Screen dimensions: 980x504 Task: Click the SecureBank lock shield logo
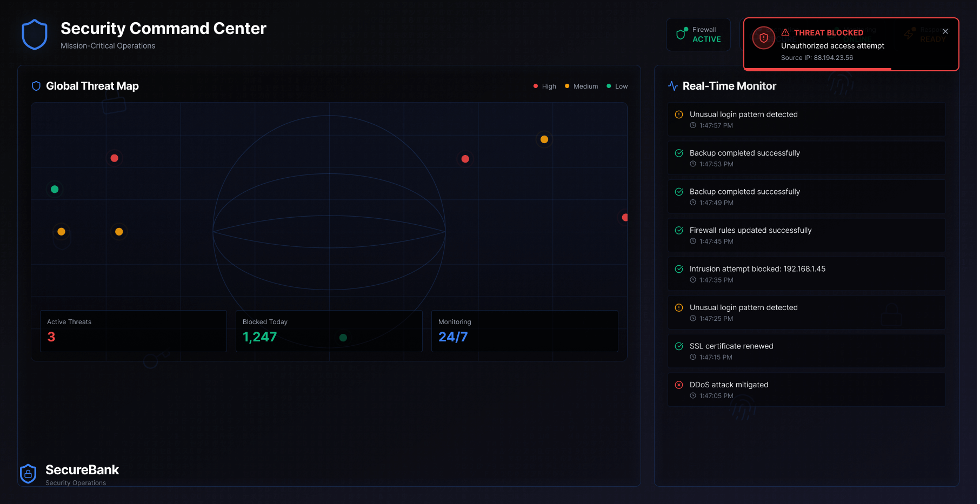click(28, 474)
